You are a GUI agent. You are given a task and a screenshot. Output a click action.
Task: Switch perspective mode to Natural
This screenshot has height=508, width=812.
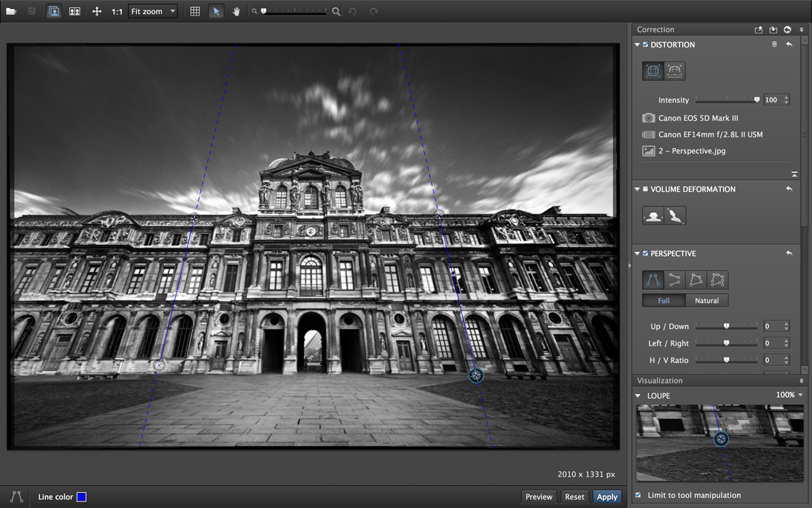706,300
